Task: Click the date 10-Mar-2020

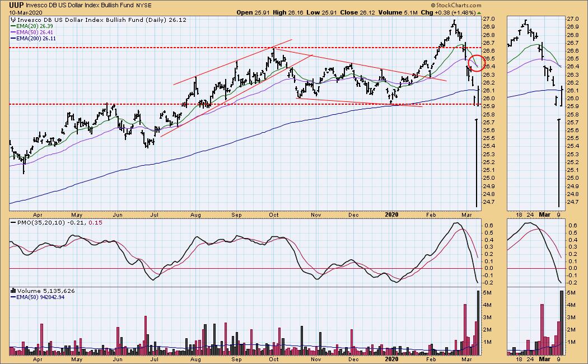Action: click(x=26, y=12)
